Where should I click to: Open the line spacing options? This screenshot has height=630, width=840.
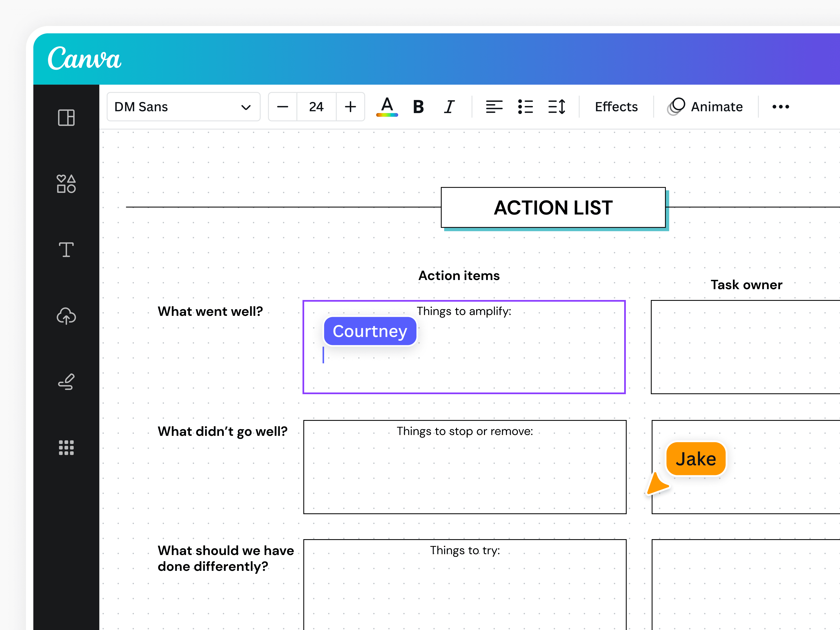point(557,107)
